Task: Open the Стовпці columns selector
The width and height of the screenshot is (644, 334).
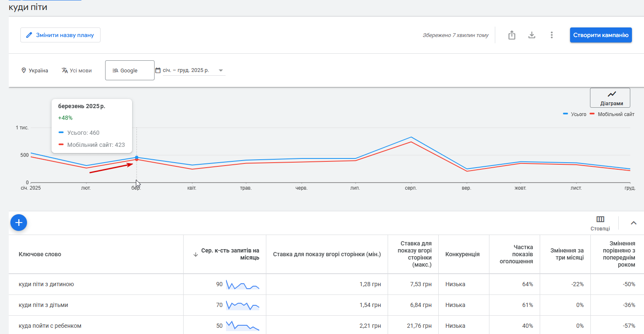Action: pyautogui.click(x=600, y=223)
